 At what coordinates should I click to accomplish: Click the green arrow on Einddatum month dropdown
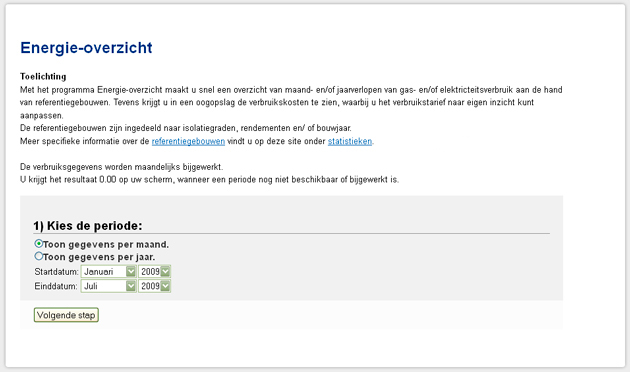coord(131,286)
